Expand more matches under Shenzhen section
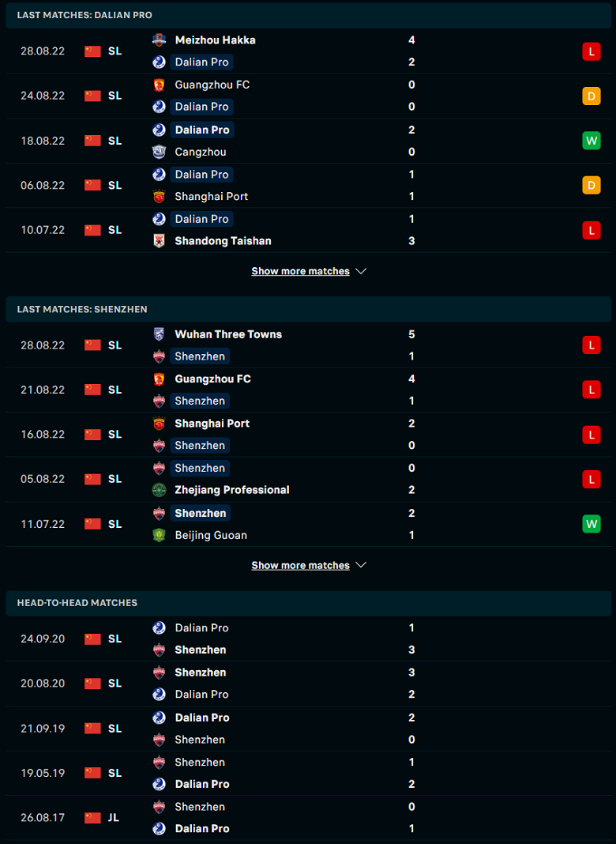616x844 pixels. click(308, 565)
